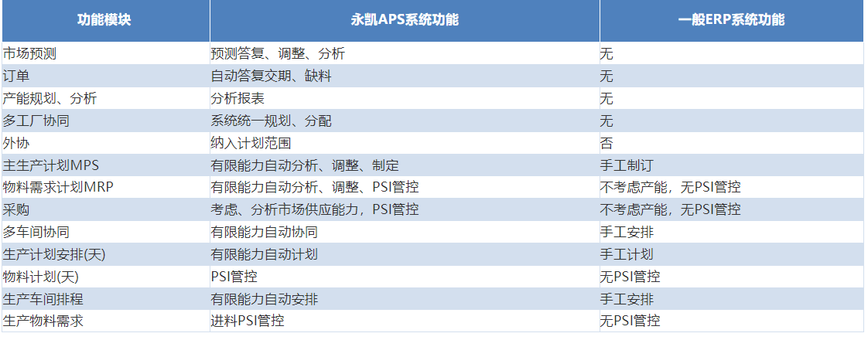Select the 有限能力自动计划 cell
Screen dimensions: 868x340
(405, 254)
